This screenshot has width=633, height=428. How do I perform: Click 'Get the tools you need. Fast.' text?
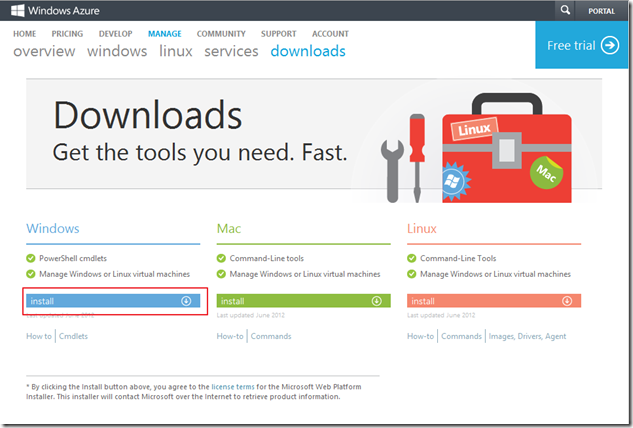click(x=200, y=153)
